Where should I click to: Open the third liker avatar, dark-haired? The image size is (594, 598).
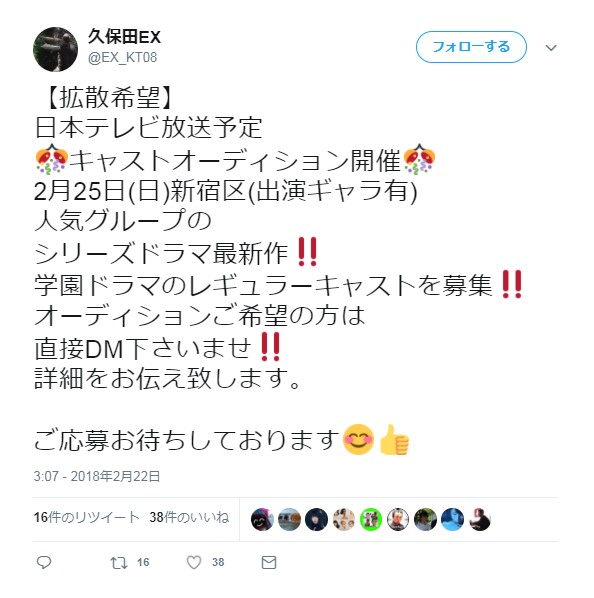tap(316, 519)
